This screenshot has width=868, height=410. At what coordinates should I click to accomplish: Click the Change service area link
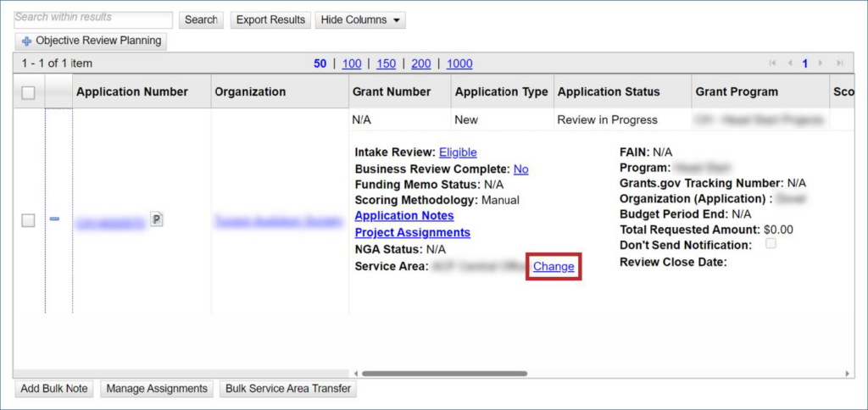tap(554, 266)
